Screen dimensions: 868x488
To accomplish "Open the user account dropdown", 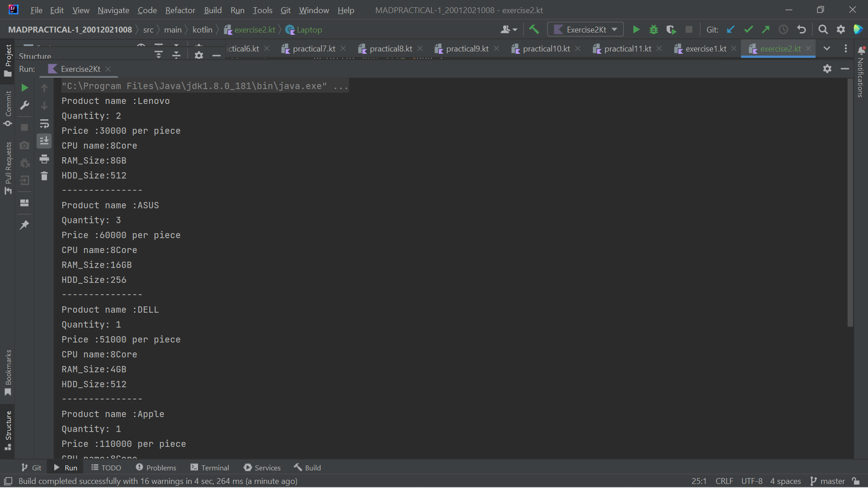I will coord(509,30).
